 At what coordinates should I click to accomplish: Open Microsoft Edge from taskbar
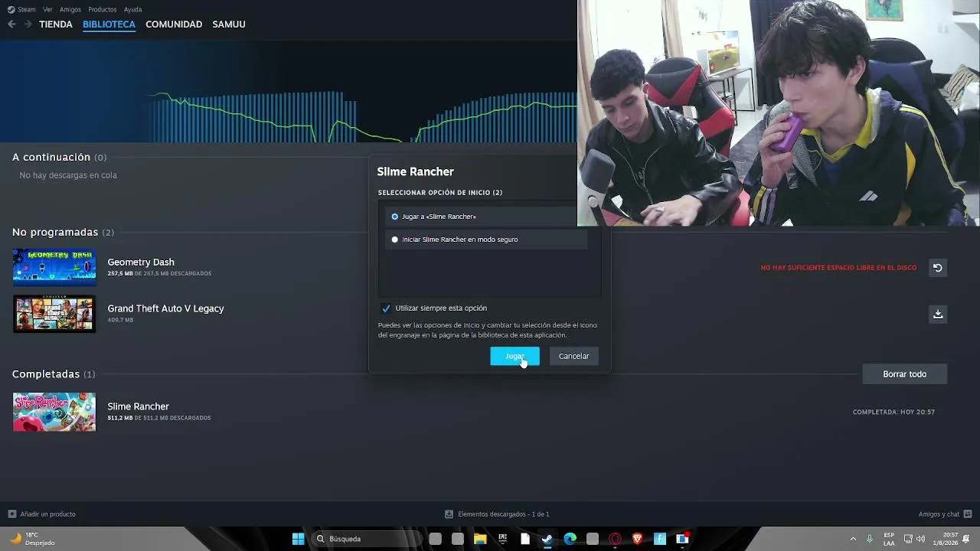click(x=570, y=539)
